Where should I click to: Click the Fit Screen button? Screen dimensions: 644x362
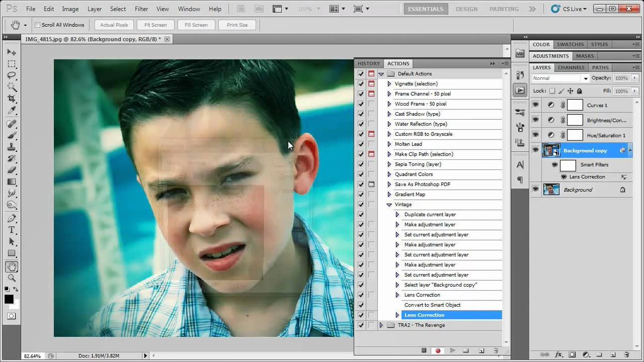point(155,25)
